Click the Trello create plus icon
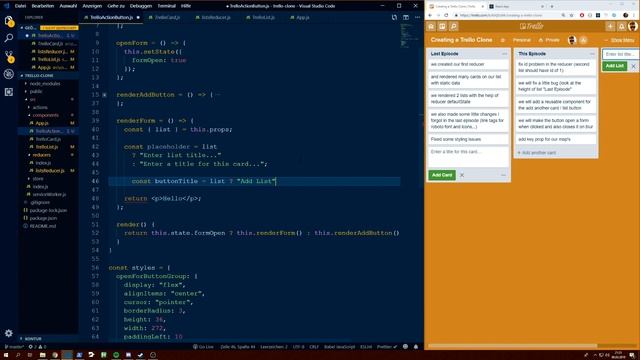Viewport: 640px width, 360px height. point(610,27)
